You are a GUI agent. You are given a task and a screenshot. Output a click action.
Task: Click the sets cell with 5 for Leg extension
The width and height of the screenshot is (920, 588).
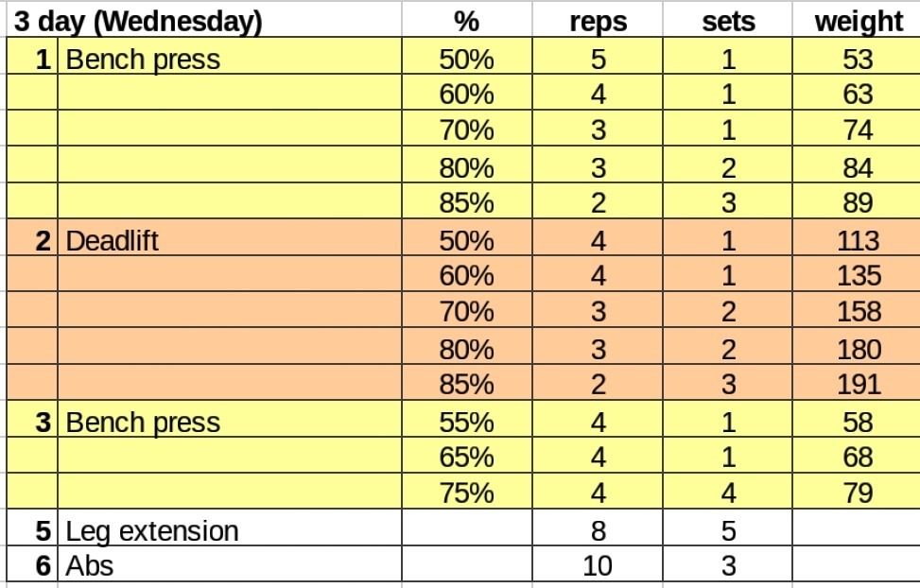728,530
